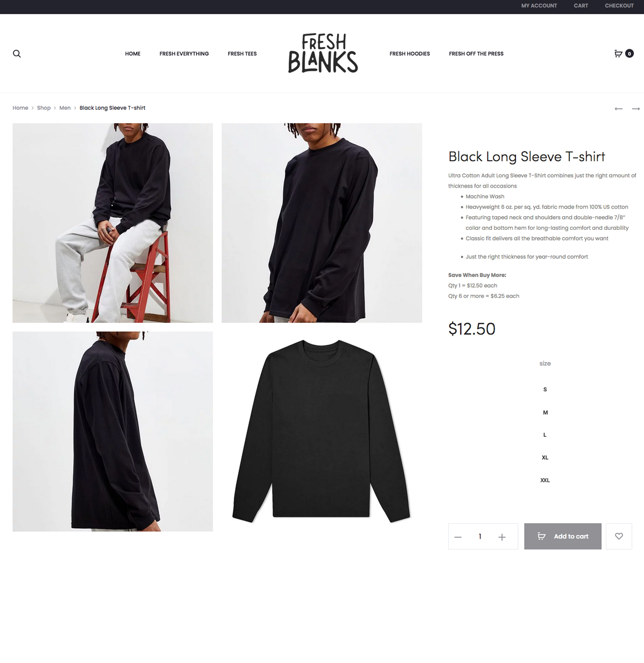The image size is (644, 663).
Task: Navigate to Fresh Everything menu
Action: click(184, 54)
